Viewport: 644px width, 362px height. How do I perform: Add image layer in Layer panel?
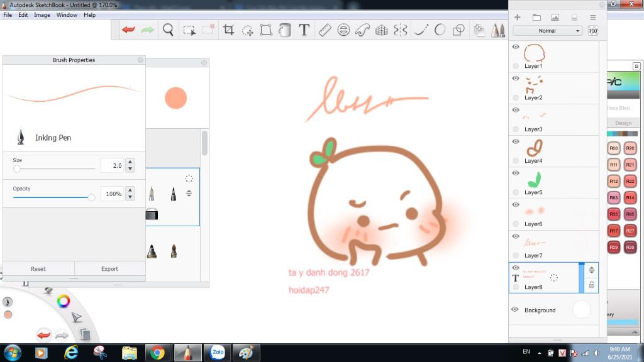point(555,17)
